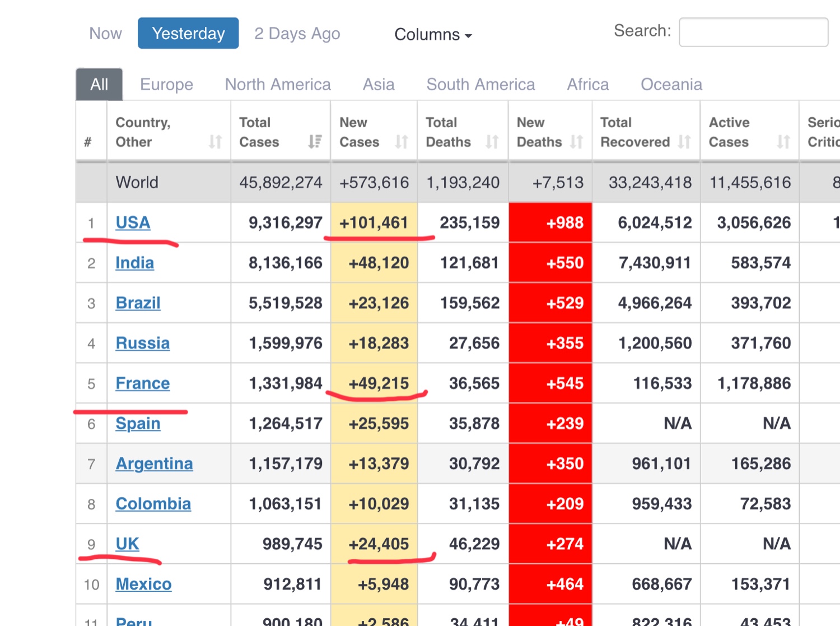The height and width of the screenshot is (626, 840).
Task: Open the North America tab
Action: point(278,85)
